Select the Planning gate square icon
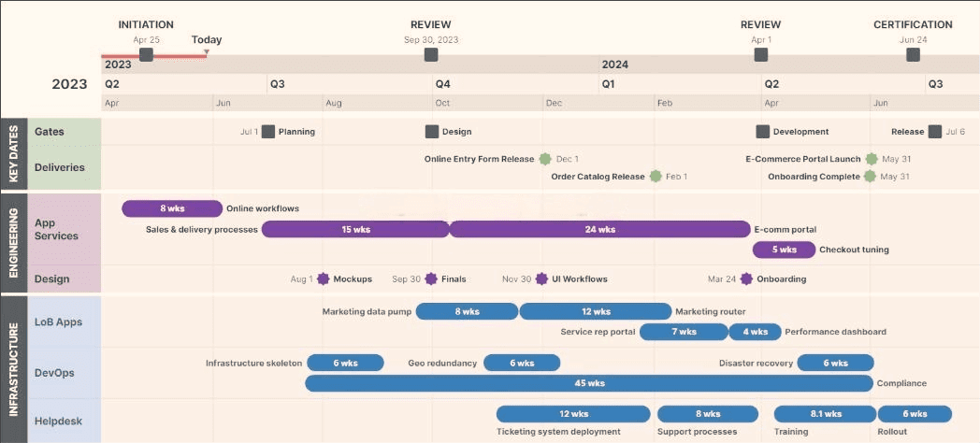Screen dimensions: 980x443 [x=268, y=132]
